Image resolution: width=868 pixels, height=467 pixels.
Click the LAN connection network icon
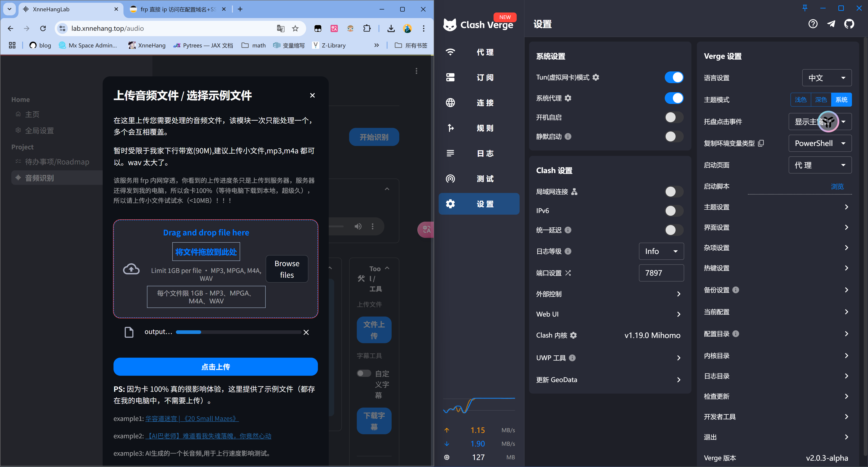pyautogui.click(x=575, y=192)
